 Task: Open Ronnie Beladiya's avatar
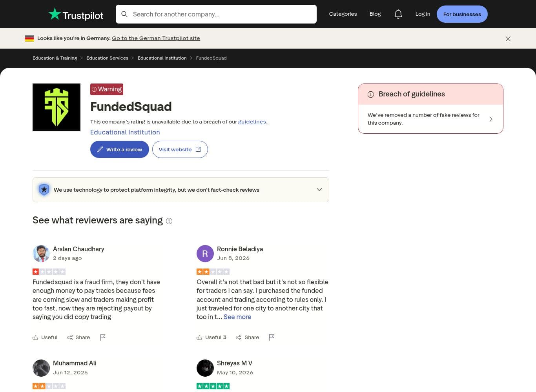(x=205, y=254)
